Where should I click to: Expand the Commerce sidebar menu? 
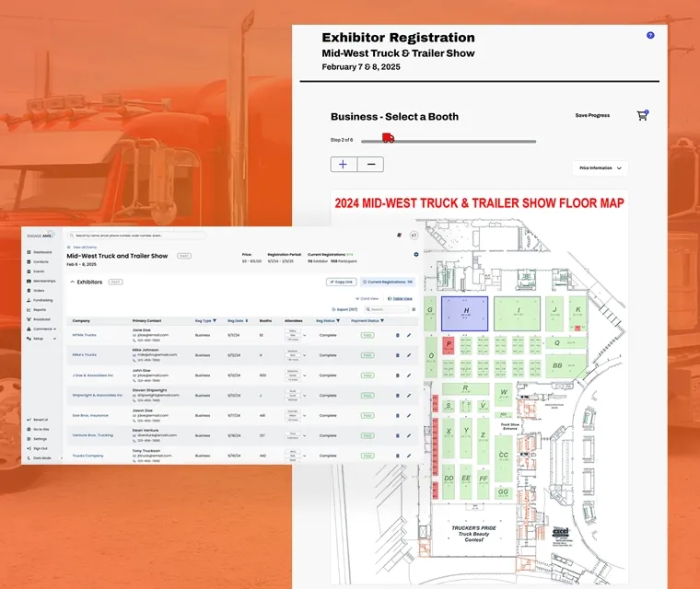[41, 329]
